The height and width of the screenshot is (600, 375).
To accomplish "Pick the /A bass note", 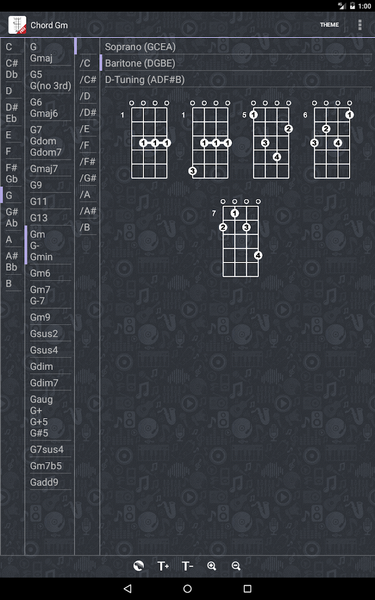I will click(x=88, y=195).
